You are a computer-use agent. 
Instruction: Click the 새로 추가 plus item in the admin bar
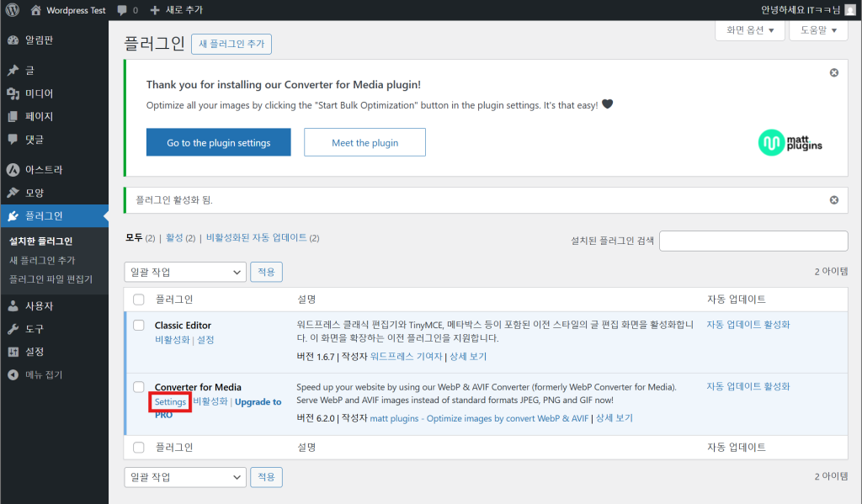point(177,10)
